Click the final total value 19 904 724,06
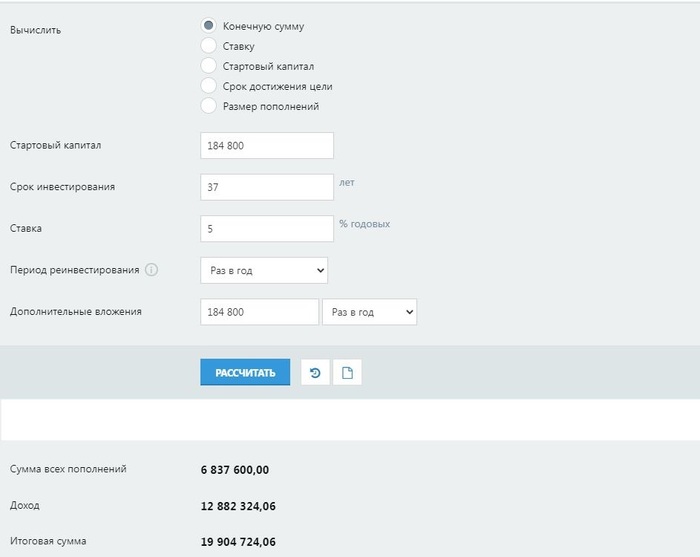The width and height of the screenshot is (700, 557). click(x=239, y=542)
